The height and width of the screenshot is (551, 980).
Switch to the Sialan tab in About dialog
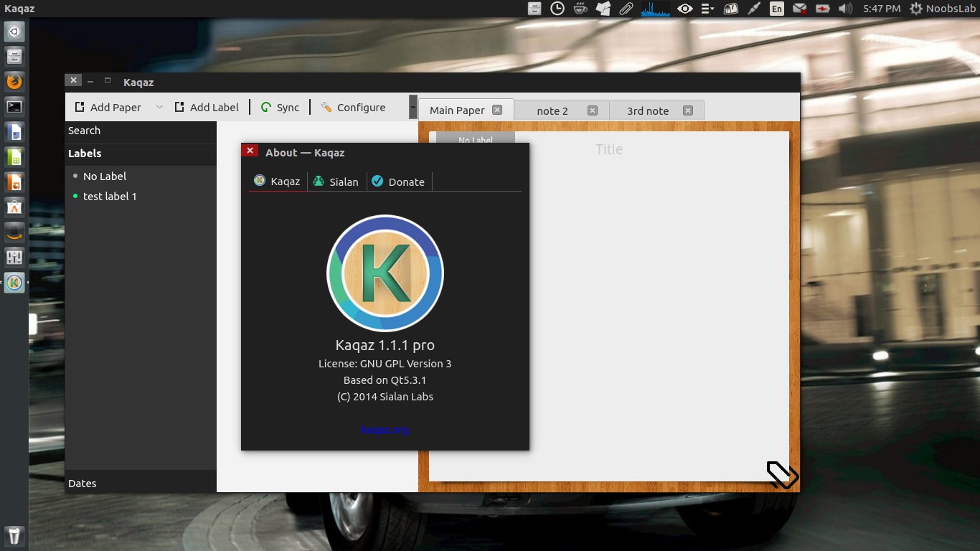(x=336, y=182)
